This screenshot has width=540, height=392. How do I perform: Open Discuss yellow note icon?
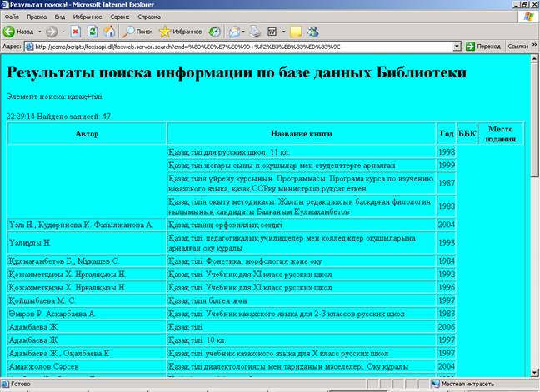(x=296, y=32)
